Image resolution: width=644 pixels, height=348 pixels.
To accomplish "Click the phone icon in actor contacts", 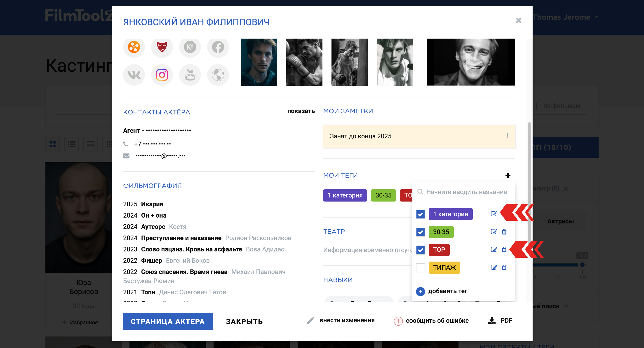I will 126,144.
